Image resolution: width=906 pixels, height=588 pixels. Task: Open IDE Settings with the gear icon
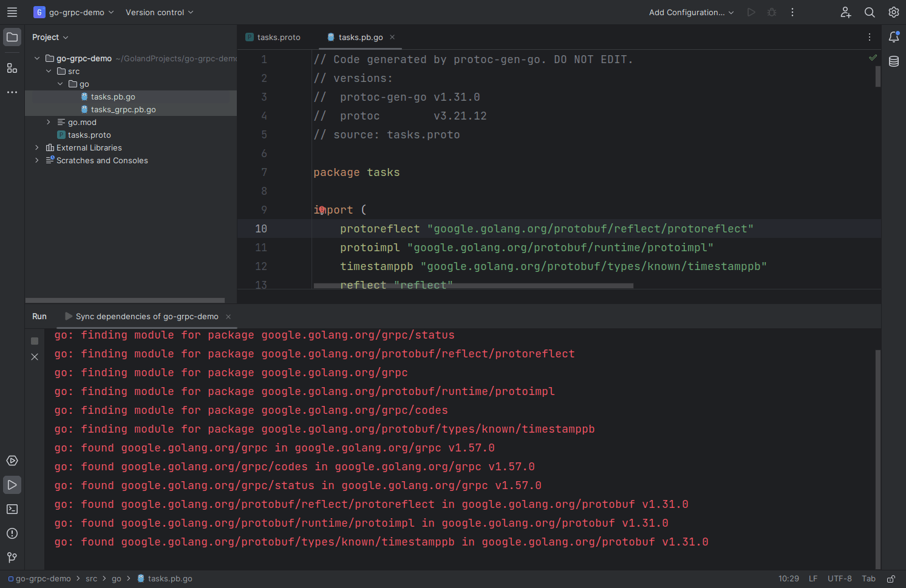pyautogui.click(x=893, y=12)
